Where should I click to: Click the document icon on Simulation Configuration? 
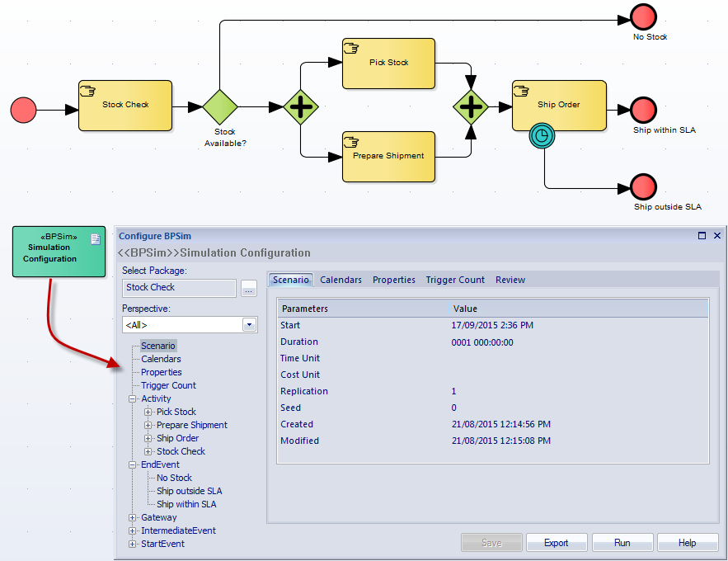[95, 239]
